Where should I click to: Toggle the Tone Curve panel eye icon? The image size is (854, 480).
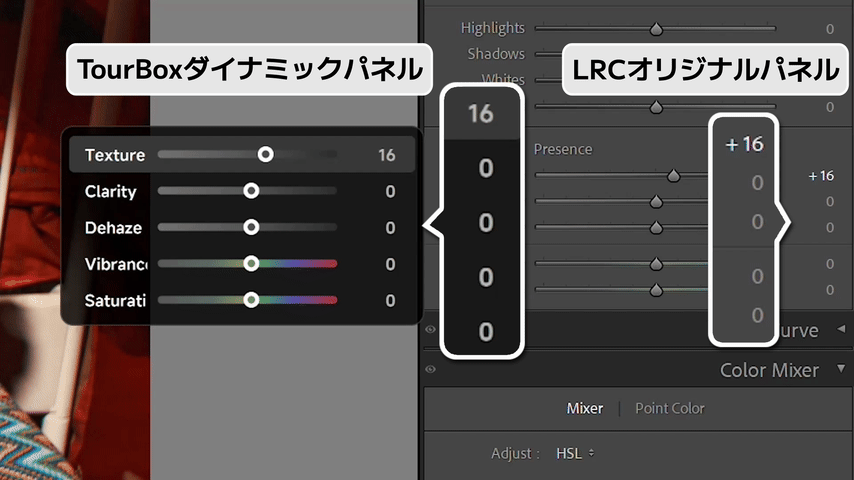pyautogui.click(x=430, y=330)
